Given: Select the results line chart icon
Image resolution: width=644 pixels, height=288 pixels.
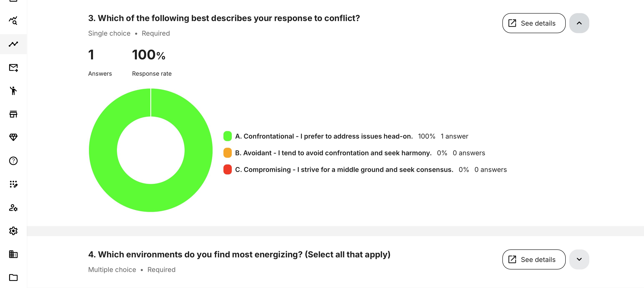Looking at the screenshot, I should [14, 44].
